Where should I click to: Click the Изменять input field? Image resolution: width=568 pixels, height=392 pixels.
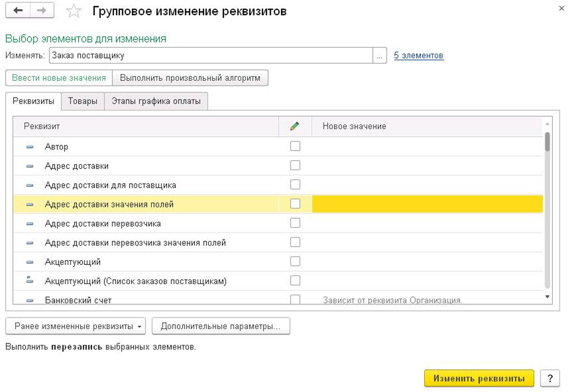[x=211, y=56]
